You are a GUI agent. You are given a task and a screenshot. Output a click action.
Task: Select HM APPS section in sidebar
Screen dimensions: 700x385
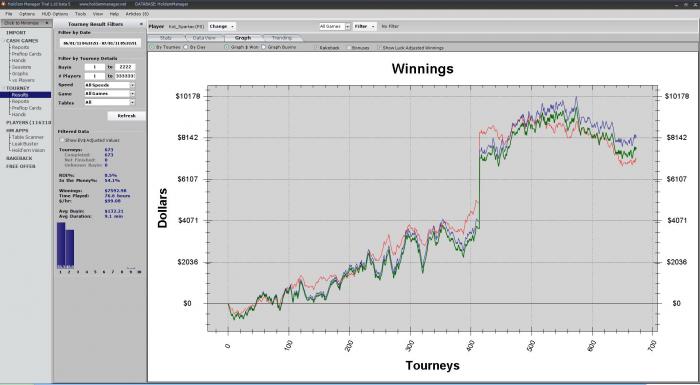coord(17,130)
